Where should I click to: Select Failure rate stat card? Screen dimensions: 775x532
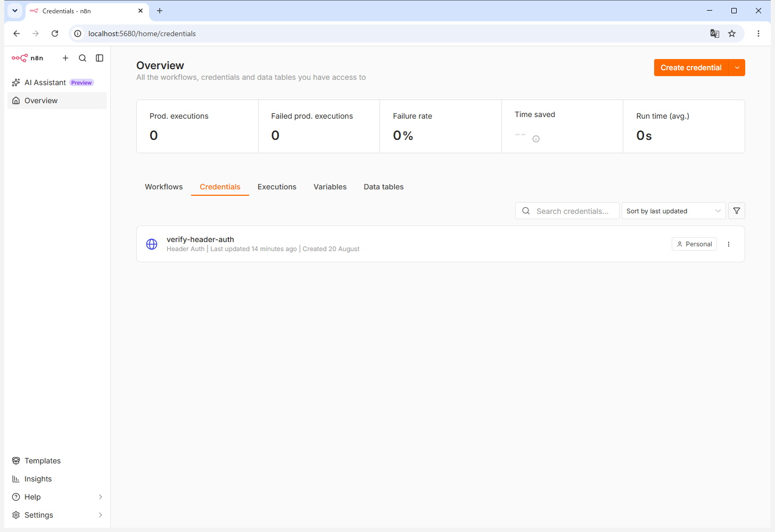441,127
